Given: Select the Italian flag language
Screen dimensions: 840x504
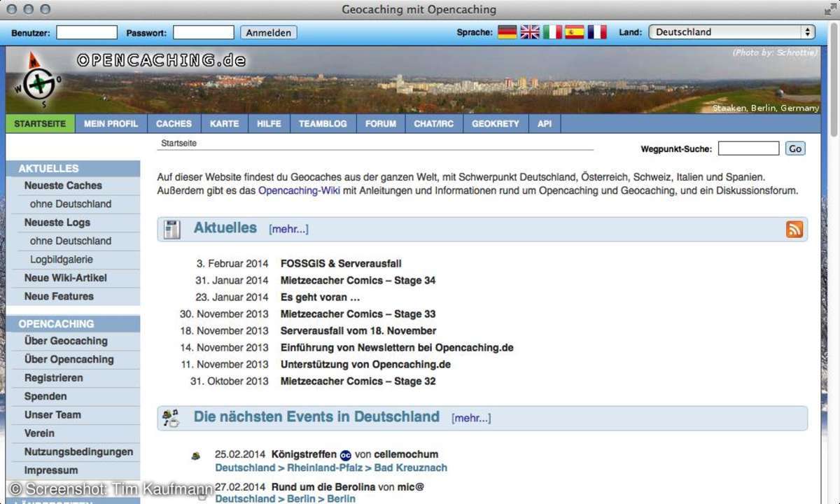Looking at the screenshot, I should click(x=552, y=32).
